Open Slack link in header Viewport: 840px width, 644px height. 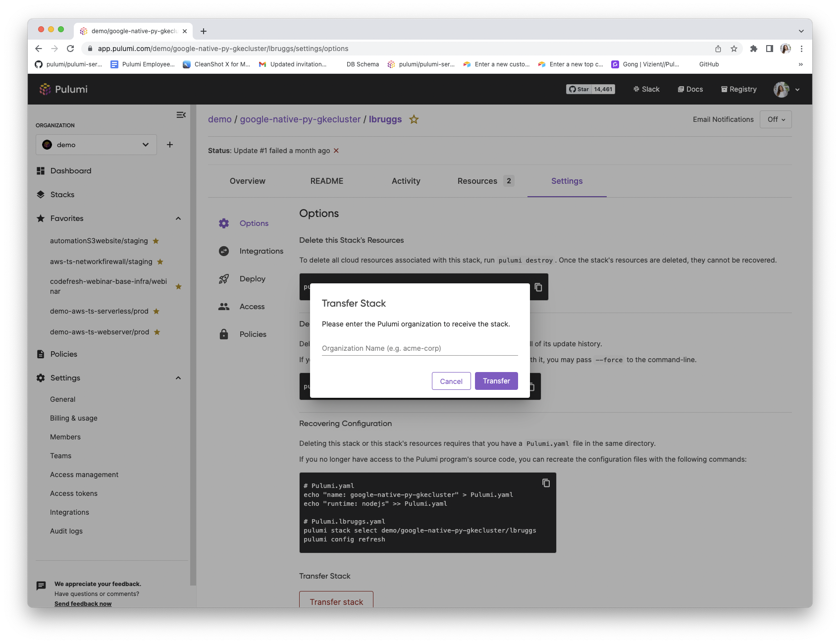646,89
